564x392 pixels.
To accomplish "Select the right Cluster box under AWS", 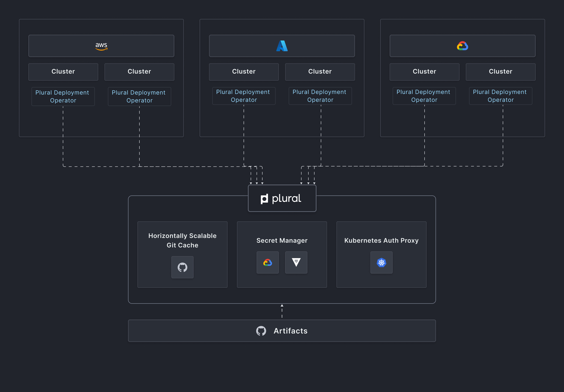I will tap(139, 72).
